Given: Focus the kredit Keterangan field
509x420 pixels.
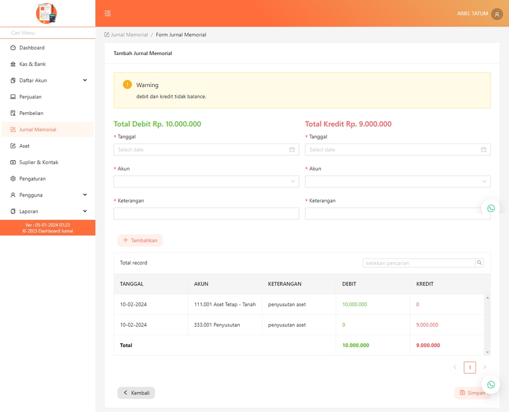Looking at the screenshot, I should click(x=398, y=213).
